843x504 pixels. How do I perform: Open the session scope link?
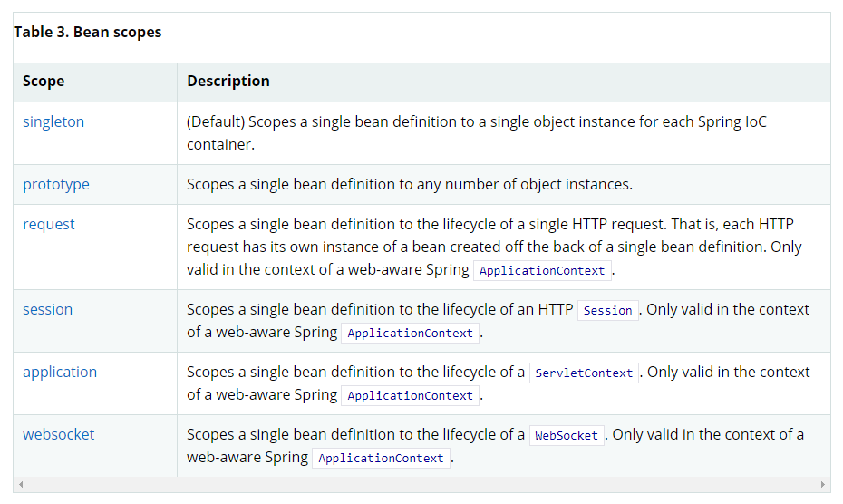[x=47, y=309]
